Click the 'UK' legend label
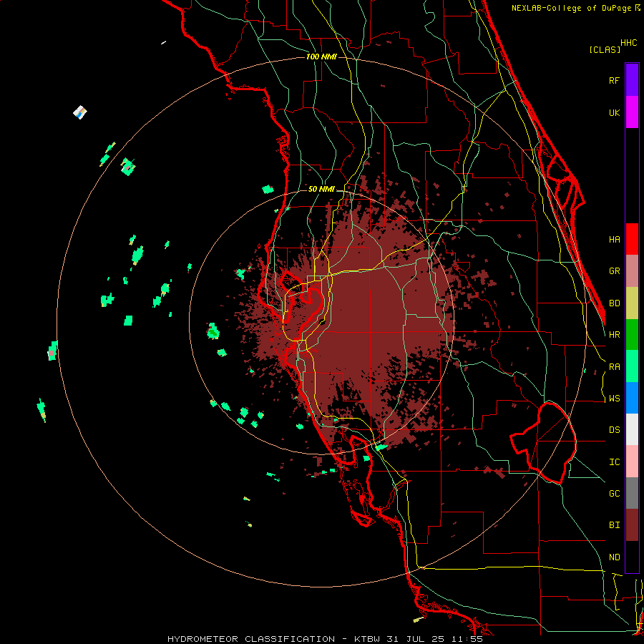 [x=615, y=112]
